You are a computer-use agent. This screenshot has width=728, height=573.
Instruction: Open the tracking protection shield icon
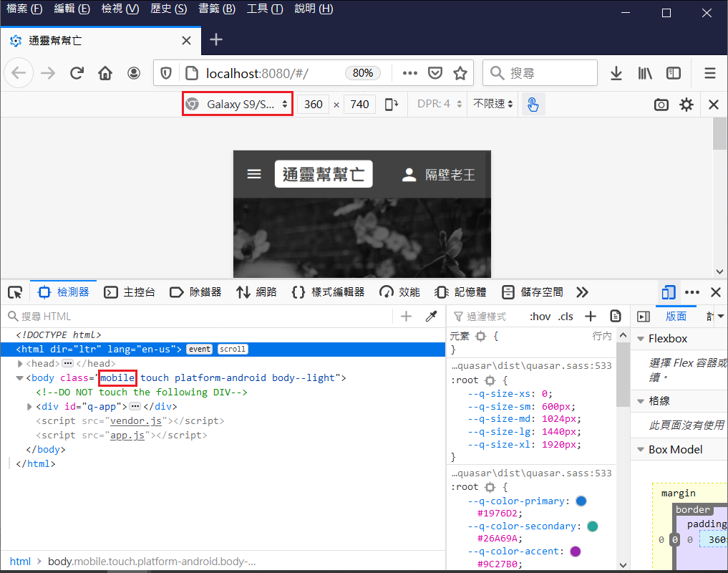click(x=166, y=73)
